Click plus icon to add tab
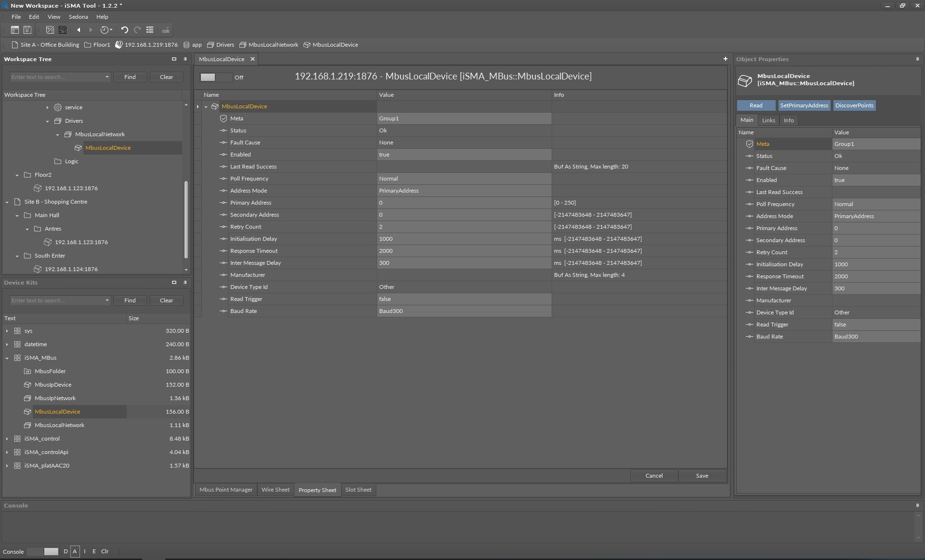Viewport: 925px width, 560px height. (725, 59)
